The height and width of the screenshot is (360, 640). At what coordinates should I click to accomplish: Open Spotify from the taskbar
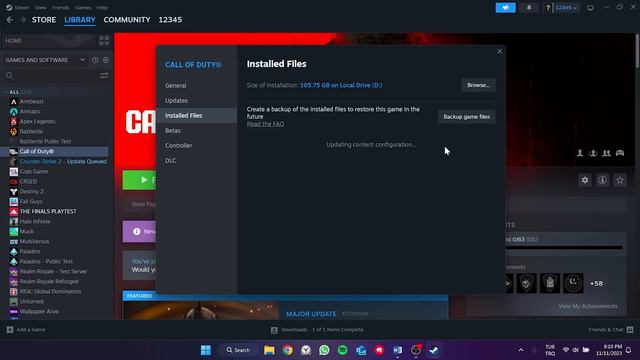(342, 350)
